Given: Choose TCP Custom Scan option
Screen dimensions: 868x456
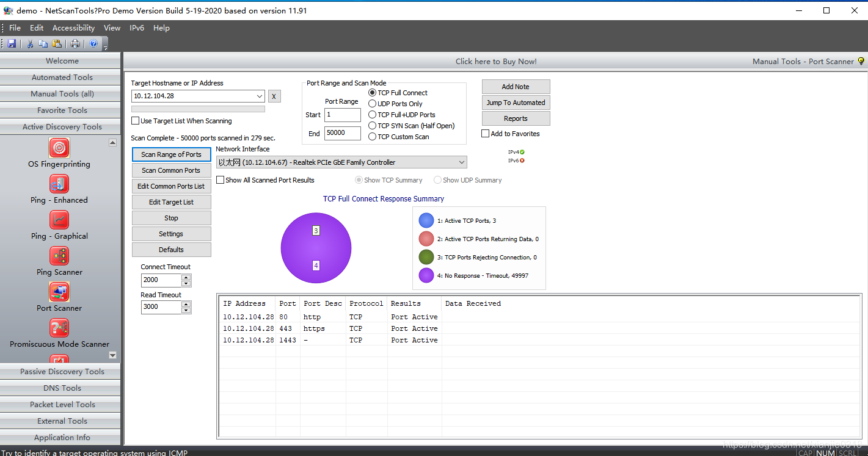Looking at the screenshot, I should (373, 137).
